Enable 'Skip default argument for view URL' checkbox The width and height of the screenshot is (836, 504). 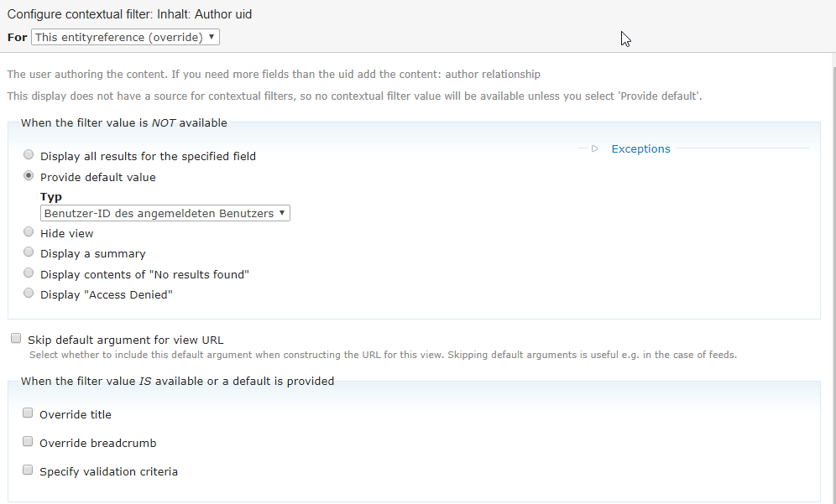[x=16, y=339]
